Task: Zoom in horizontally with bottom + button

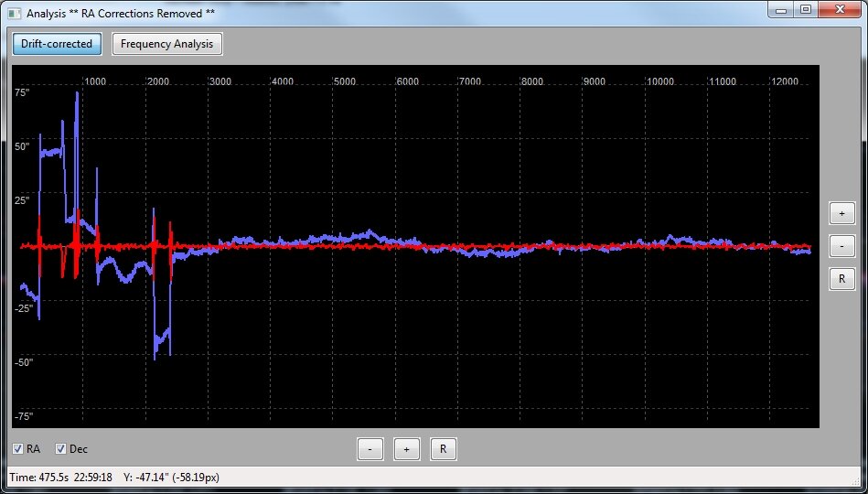Action: (x=406, y=449)
